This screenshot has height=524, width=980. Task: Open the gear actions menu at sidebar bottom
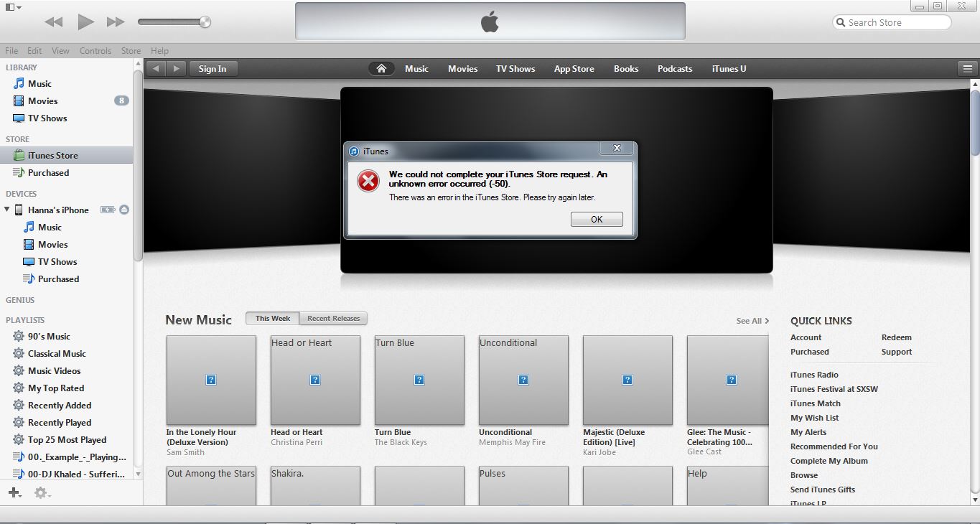(42, 493)
